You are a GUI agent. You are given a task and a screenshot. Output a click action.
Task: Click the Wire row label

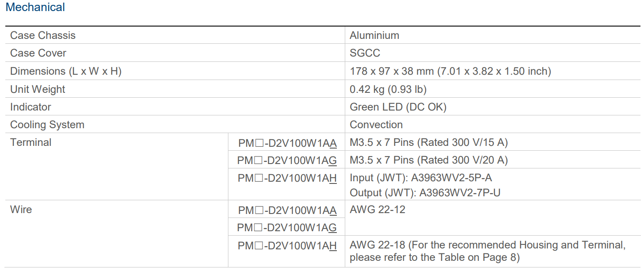pyautogui.click(x=21, y=210)
